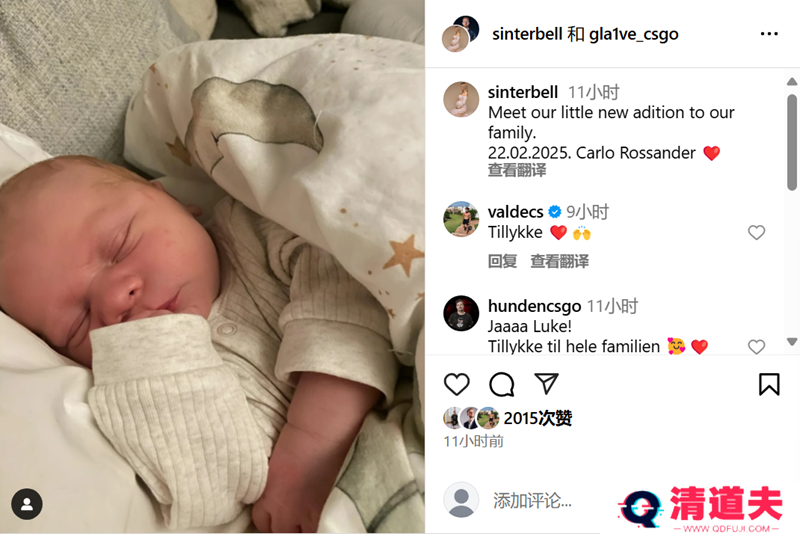
Task: Open the comment bubble icon
Action: click(502, 384)
